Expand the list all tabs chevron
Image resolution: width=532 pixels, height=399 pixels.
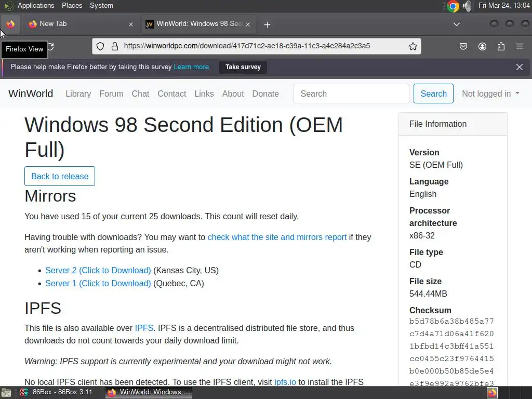(x=457, y=24)
